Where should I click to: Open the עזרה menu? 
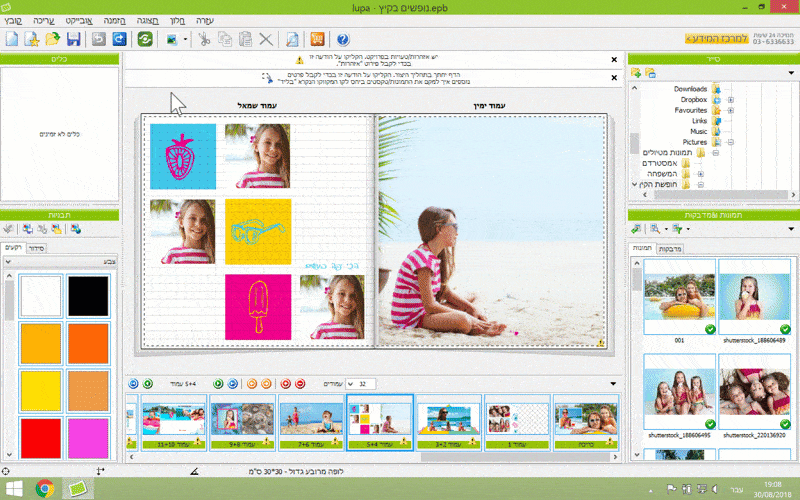[204, 19]
